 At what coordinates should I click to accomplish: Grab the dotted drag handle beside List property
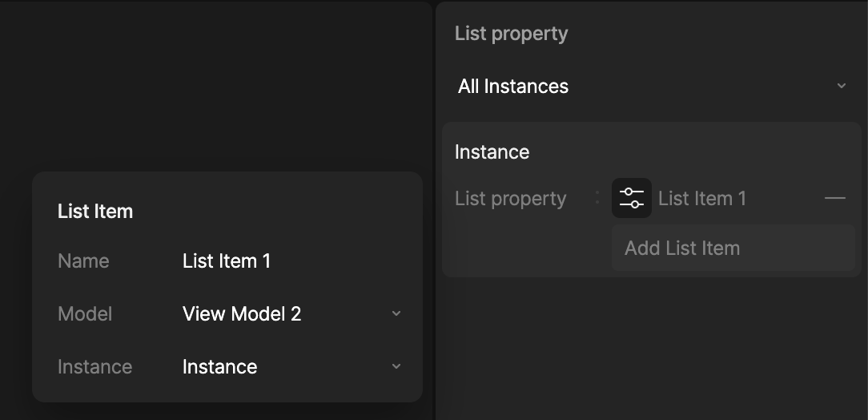597,198
